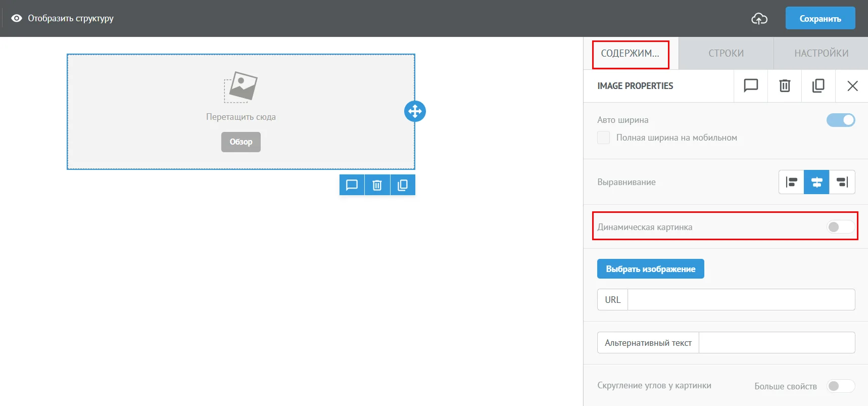Align image to the right
Image resolution: width=868 pixels, height=406 pixels.
click(842, 182)
